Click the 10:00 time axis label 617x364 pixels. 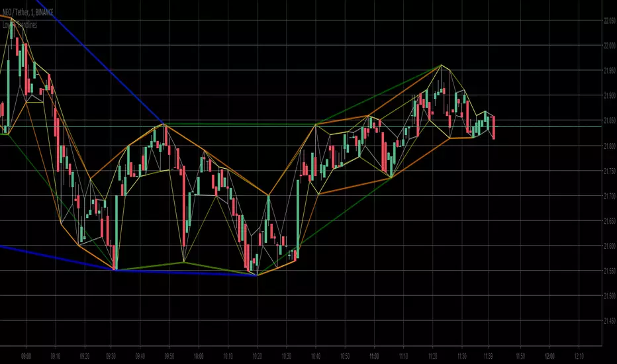(x=199, y=356)
